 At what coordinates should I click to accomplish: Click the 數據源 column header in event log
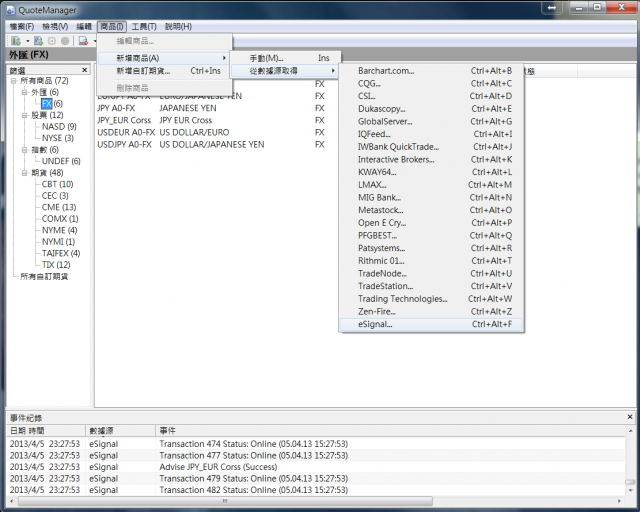[x=120, y=430]
